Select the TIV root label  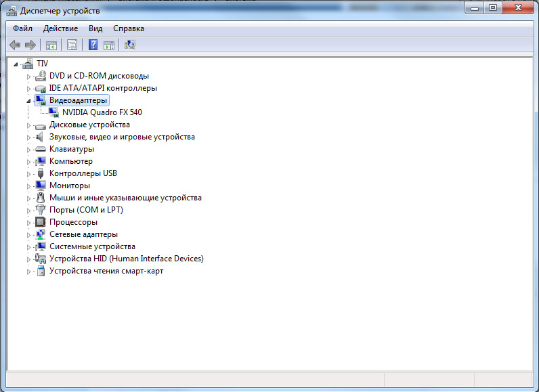point(42,64)
